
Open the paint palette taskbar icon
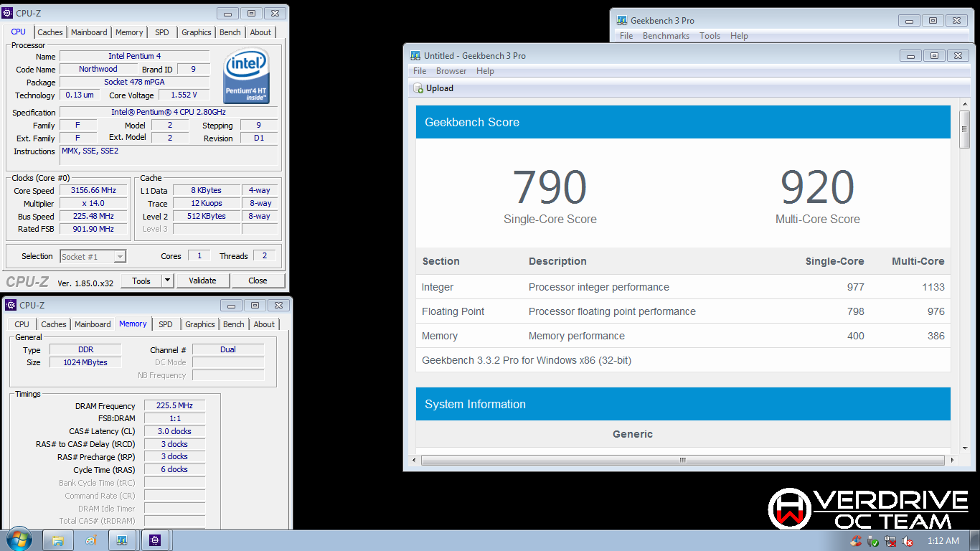90,540
